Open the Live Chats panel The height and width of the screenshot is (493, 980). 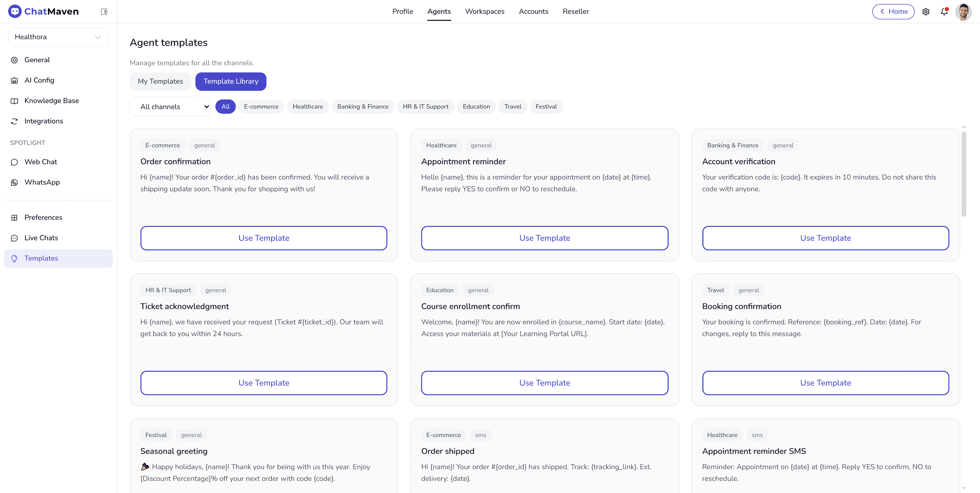pyautogui.click(x=41, y=237)
